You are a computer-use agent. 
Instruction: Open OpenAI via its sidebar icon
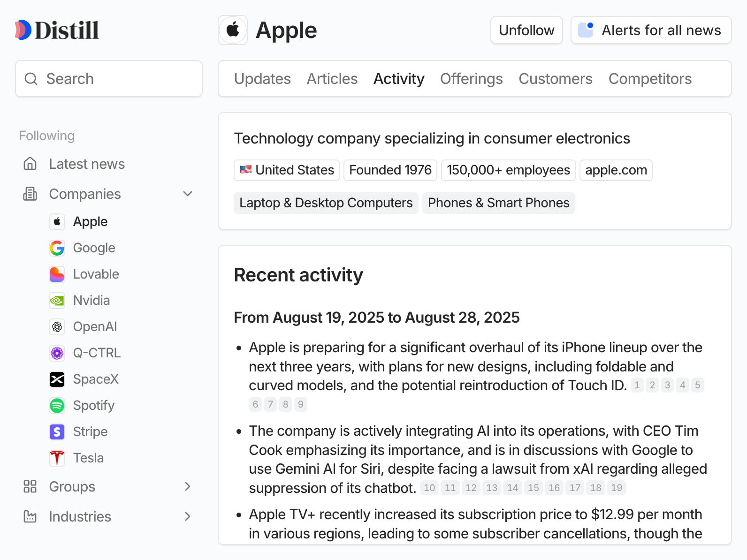(57, 327)
